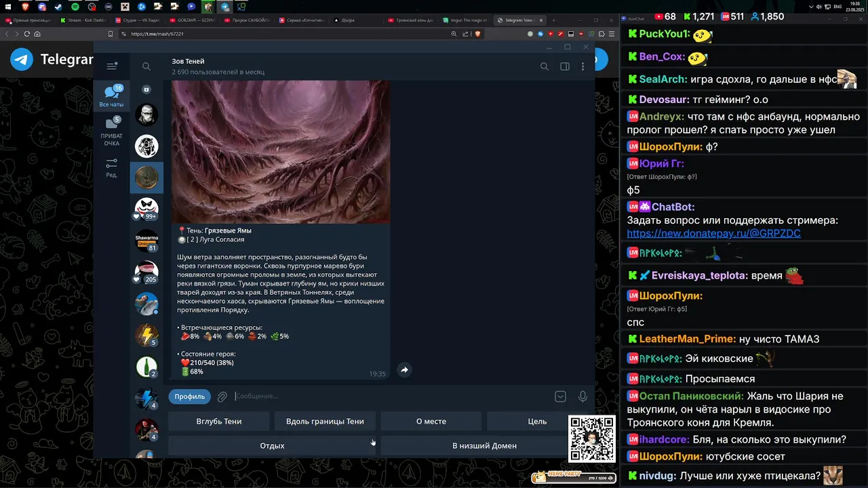Click the t.me/mash address bar
Image resolution: width=868 pixels, height=488 pixels.
click(285, 34)
